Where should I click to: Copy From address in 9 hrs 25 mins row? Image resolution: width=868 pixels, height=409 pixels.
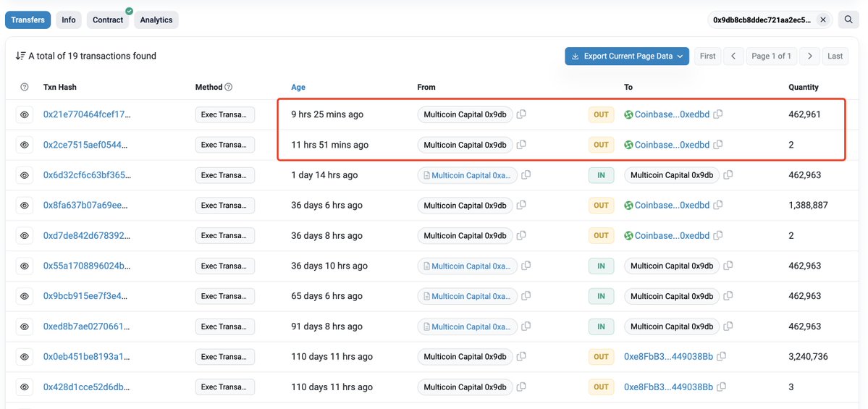pyautogui.click(x=521, y=114)
